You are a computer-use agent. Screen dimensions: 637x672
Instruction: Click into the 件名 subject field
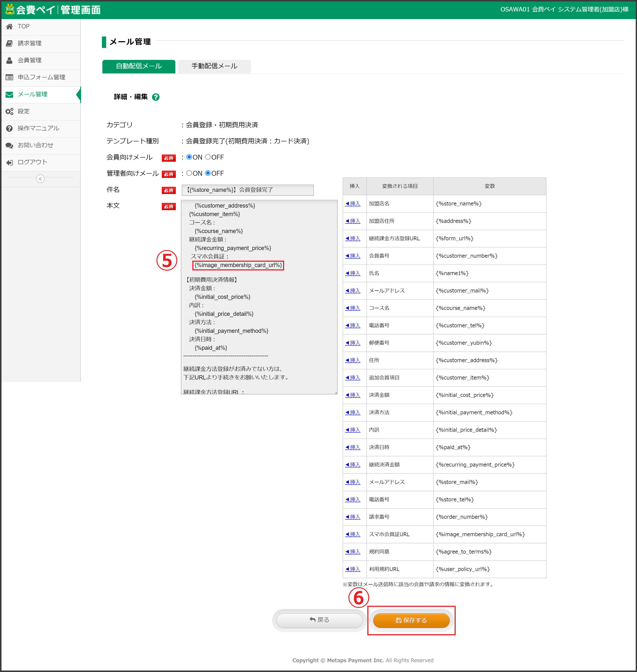coord(248,190)
